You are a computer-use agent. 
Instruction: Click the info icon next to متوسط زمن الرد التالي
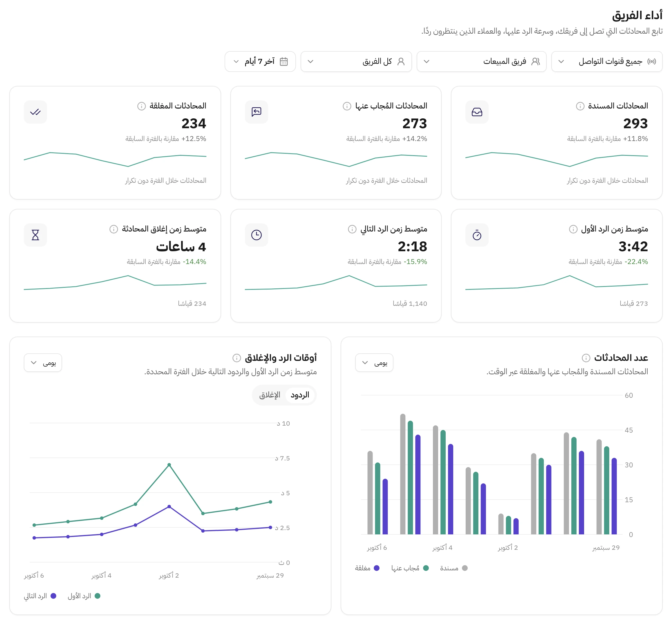tap(352, 229)
